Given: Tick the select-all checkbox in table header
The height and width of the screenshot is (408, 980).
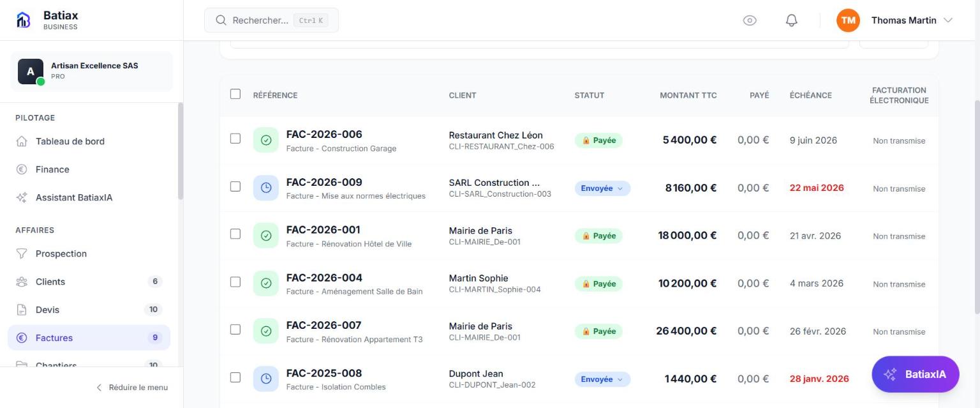Looking at the screenshot, I should pyautogui.click(x=235, y=94).
